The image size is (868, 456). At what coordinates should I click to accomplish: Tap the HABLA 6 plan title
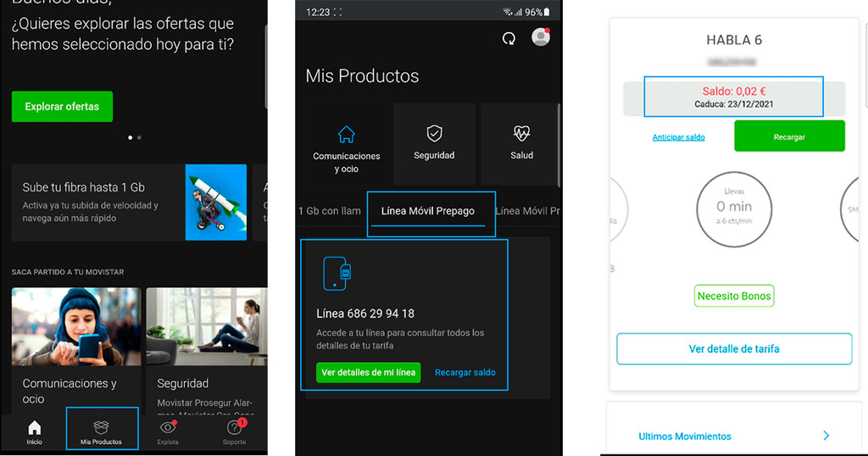pos(734,40)
